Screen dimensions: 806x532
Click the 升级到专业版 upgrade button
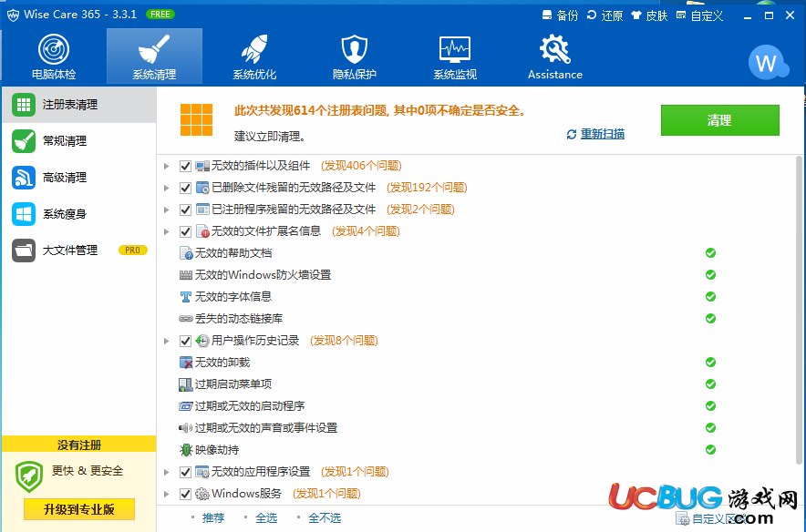click(x=79, y=509)
